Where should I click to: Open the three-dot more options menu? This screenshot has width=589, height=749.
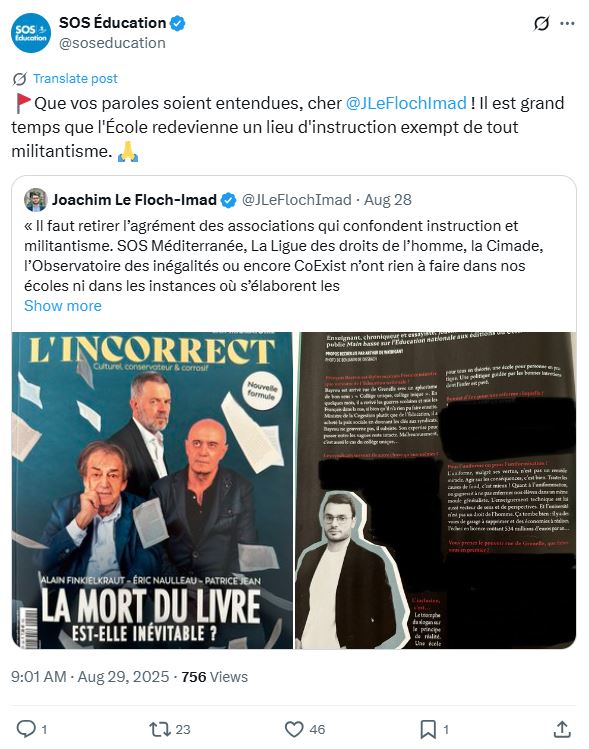point(567,23)
